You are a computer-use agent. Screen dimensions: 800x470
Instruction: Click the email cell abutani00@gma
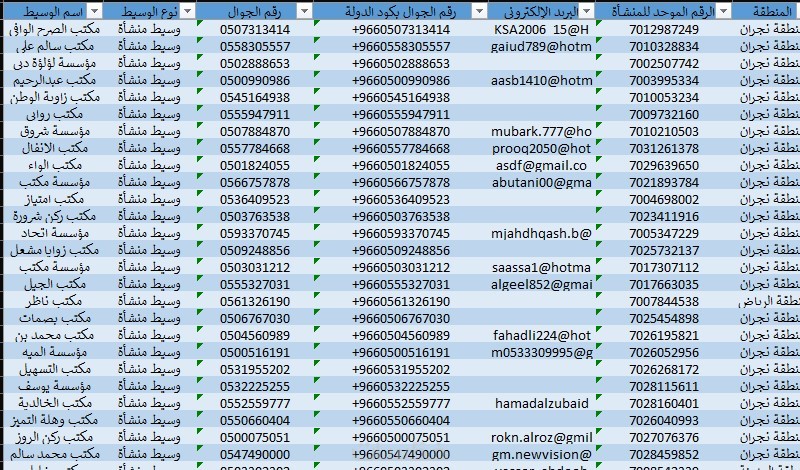(x=541, y=183)
